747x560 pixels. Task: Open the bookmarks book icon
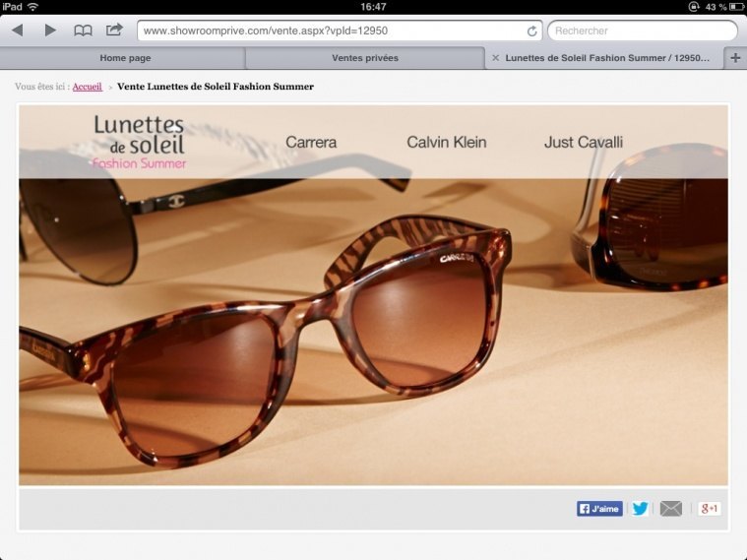pos(83,31)
